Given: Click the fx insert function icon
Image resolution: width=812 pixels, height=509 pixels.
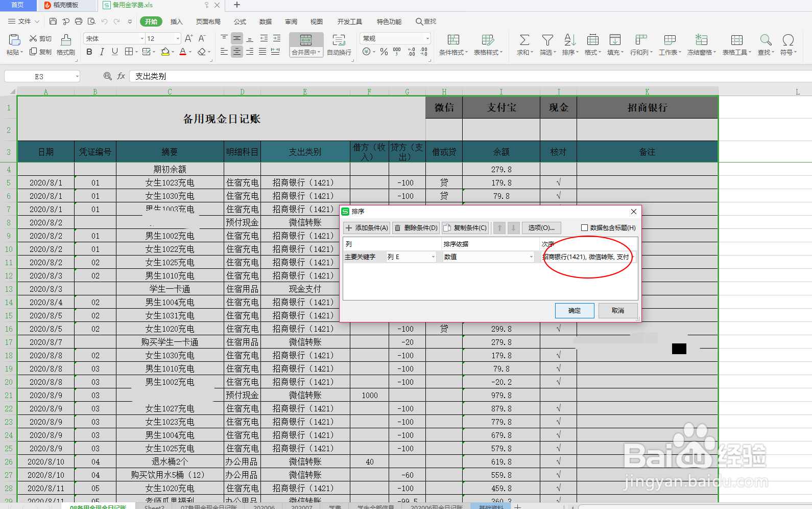Looking at the screenshot, I should pyautogui.click(x=121, y=76).
